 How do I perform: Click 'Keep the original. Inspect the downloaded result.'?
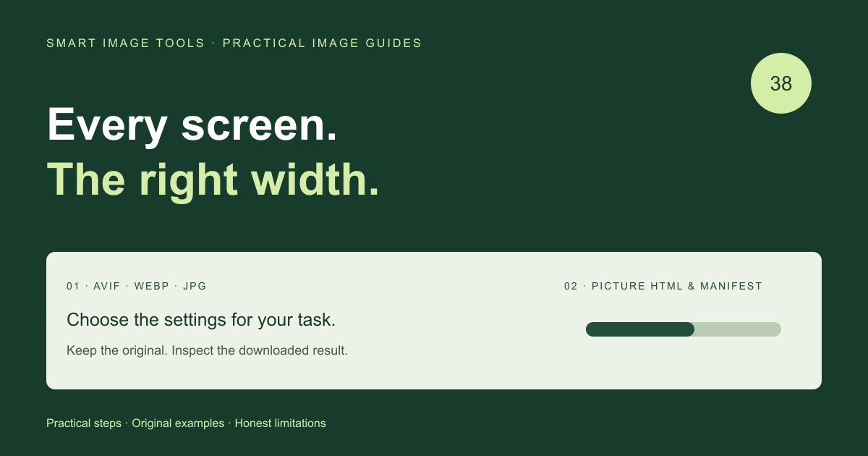[x=208, y=350]
